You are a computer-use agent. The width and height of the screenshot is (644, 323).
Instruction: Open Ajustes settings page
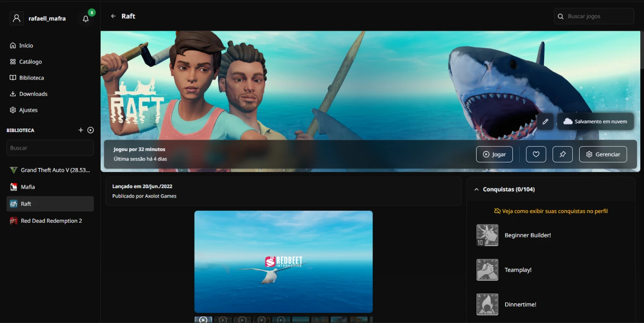pyautogui.click(x=28, y=110)
